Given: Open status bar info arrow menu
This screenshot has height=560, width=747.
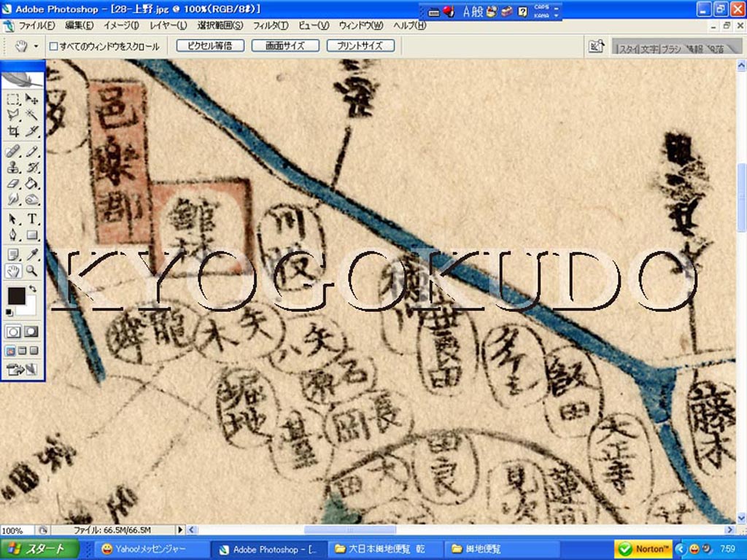Looking at the screenshot, I should coord(180,529).
